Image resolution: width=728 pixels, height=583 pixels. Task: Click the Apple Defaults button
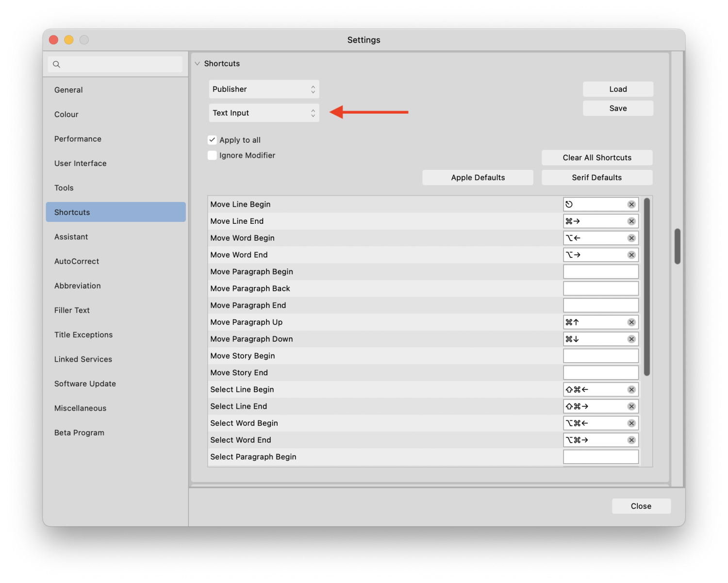click(x=478, y=178)
